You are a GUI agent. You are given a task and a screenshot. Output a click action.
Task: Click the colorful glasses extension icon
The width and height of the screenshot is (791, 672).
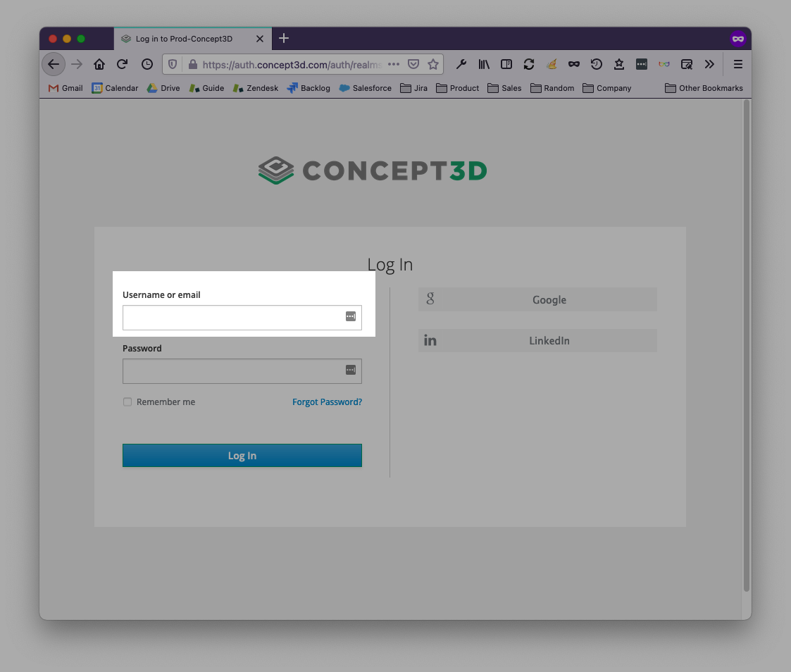click(664, 64)
